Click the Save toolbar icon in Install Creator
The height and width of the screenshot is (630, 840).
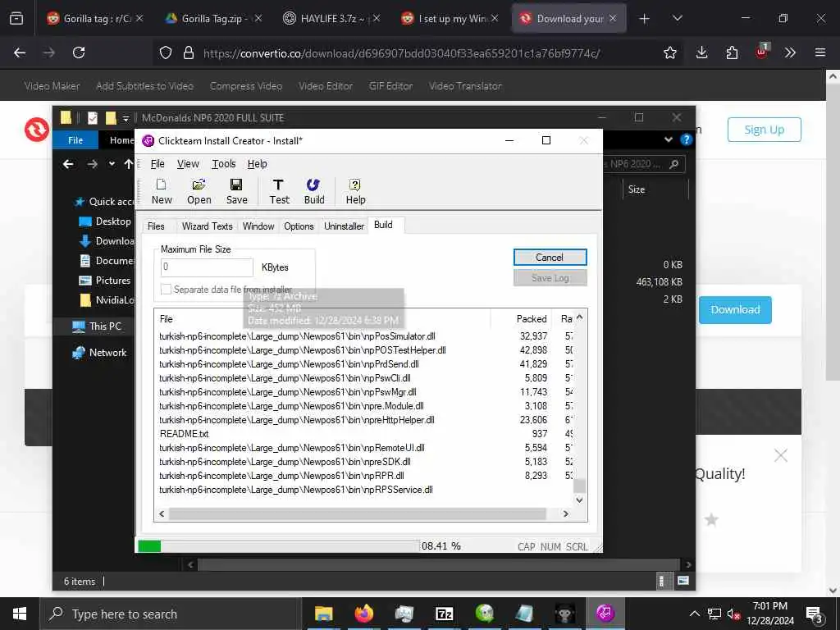pyautogui.click(x=236, y=192)
